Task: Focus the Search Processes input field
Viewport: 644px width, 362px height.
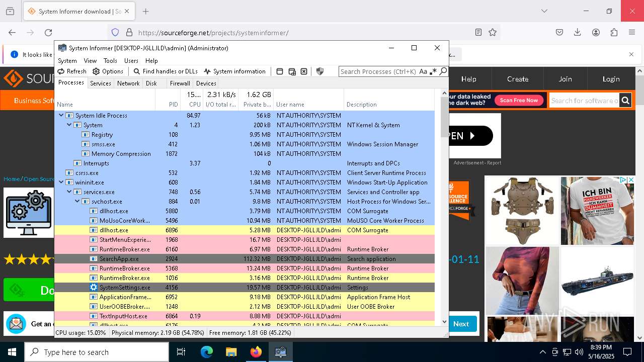Action: (x=378, y=71)
